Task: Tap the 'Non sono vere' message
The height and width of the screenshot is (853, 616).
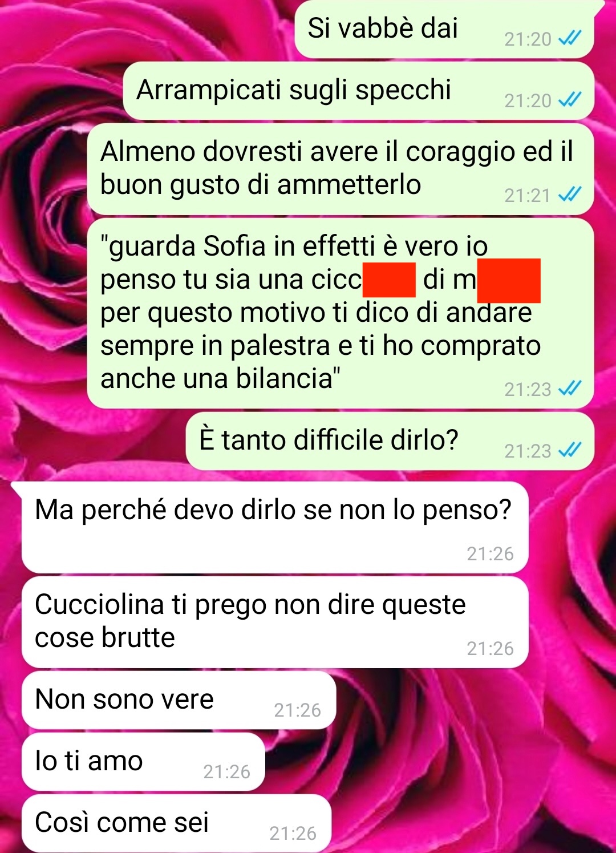Action: [179, 700]
